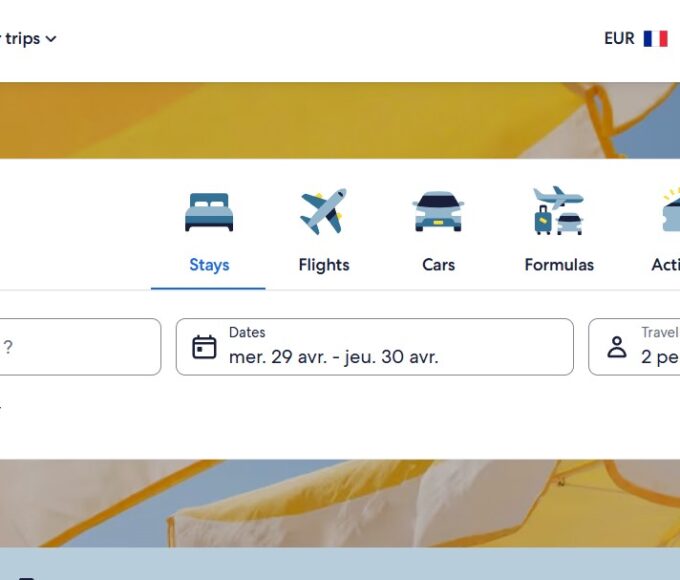Select the Stays tab label
The image size is (680, 580).
pos(209,265)
